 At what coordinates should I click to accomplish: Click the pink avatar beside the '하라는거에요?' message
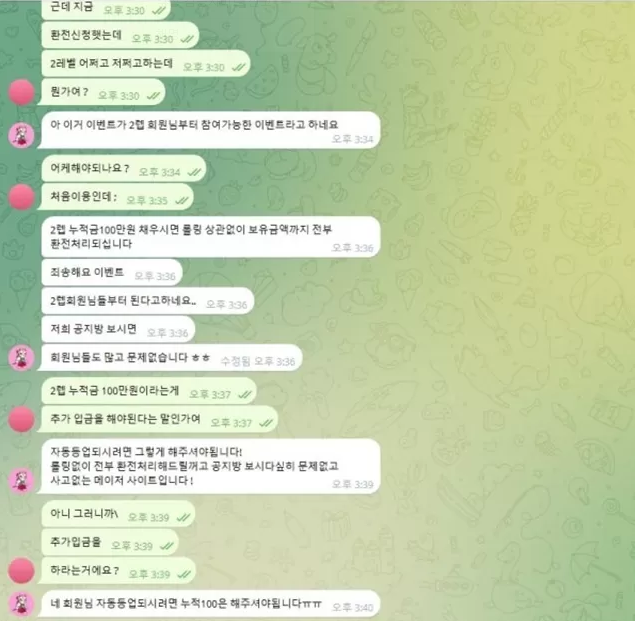point(21,570)
